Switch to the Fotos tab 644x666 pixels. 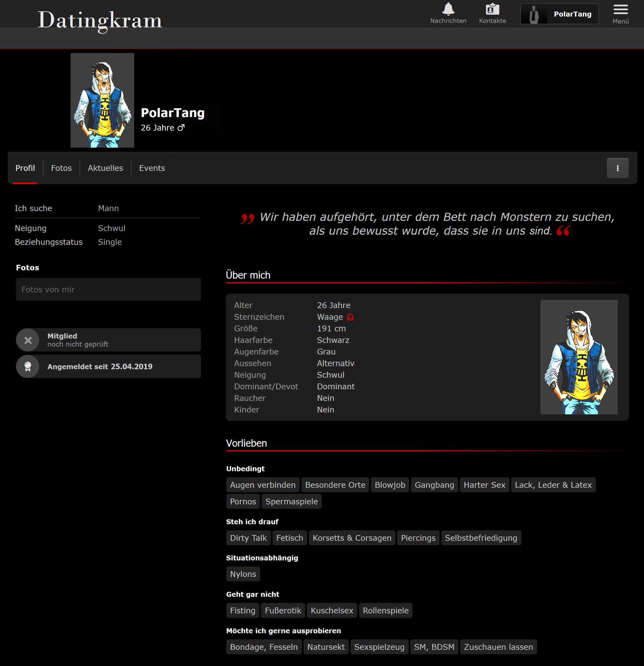pyautogui.click(x=61, y=168)
